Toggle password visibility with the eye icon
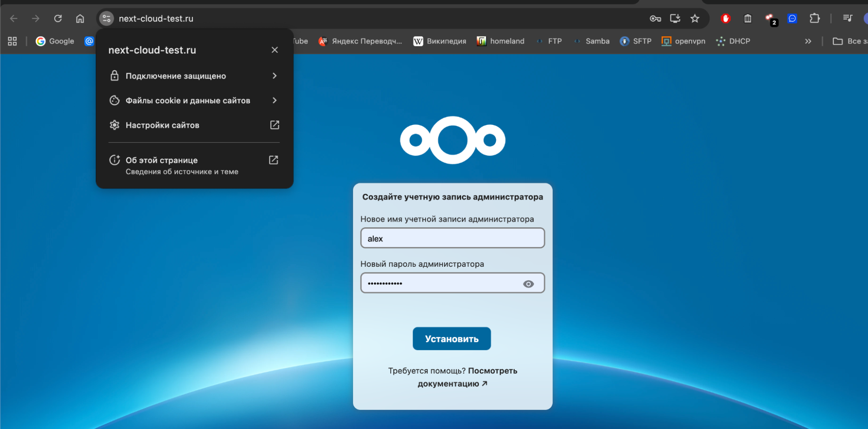 click(528, 284)
